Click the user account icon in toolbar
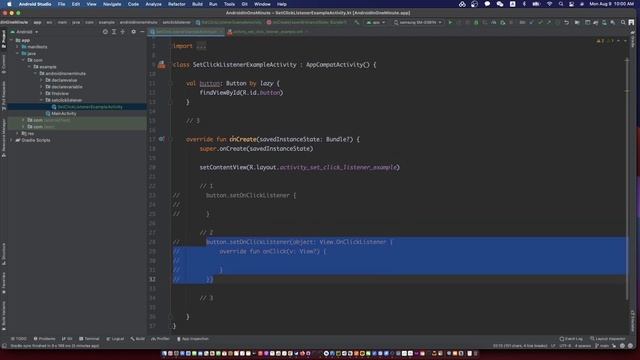640x360 pixels. pyautogui.click(x=631, y=22)
